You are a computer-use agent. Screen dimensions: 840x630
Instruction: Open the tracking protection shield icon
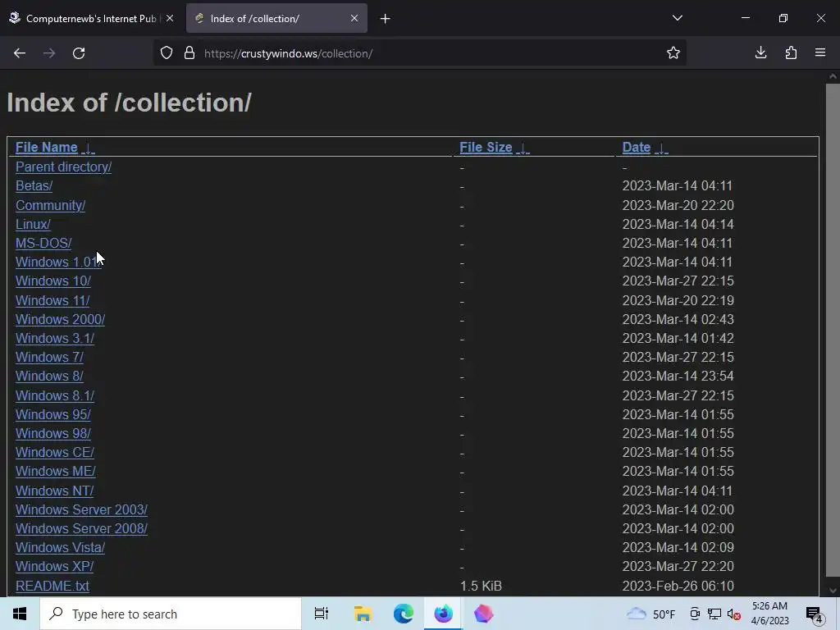(x=167, y=53)
